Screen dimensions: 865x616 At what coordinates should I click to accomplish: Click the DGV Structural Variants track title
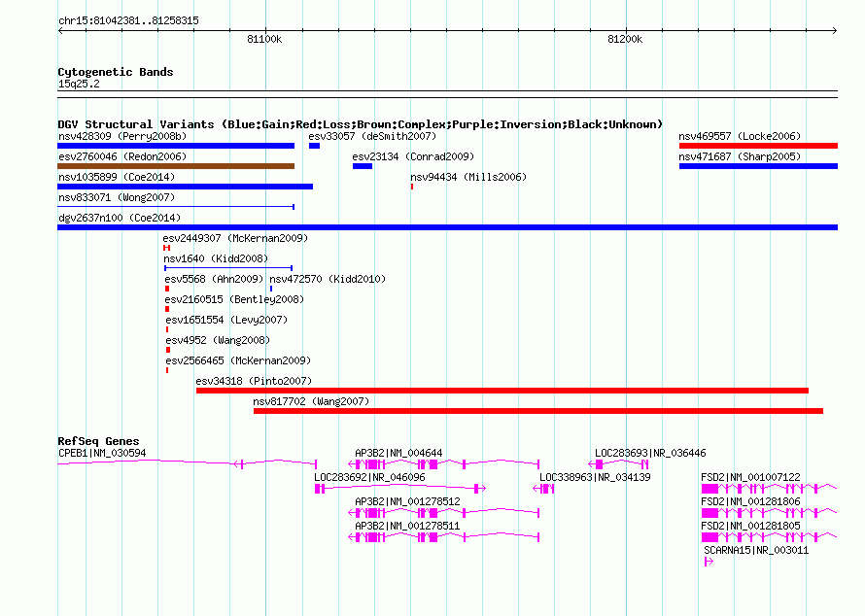pyautogui.click(x=361, y=124)
